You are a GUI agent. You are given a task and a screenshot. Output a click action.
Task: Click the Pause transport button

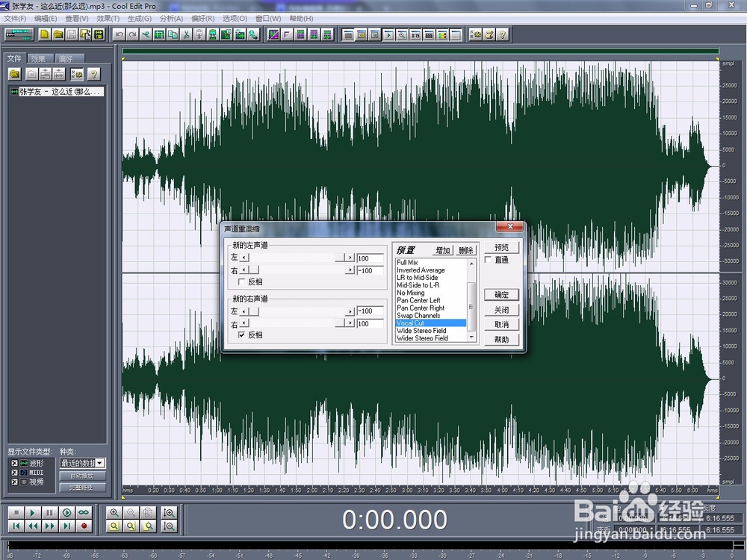coord(50,512)
